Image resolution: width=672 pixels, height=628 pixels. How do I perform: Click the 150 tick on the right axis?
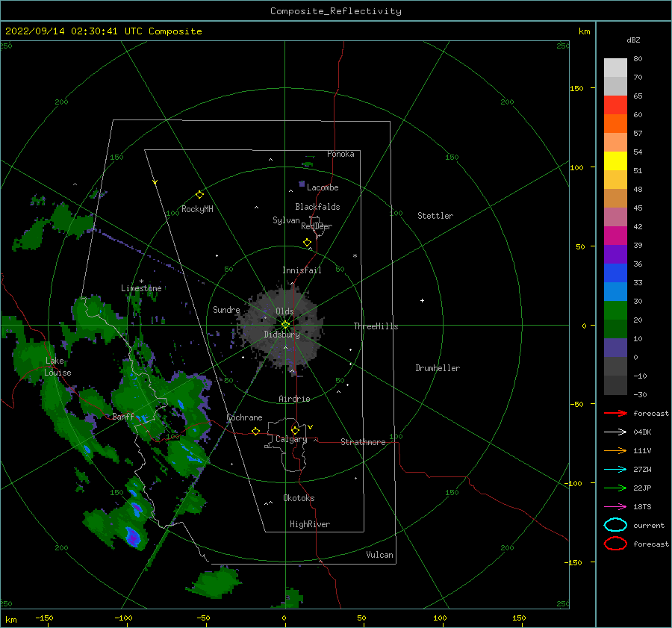click(576, 88)
